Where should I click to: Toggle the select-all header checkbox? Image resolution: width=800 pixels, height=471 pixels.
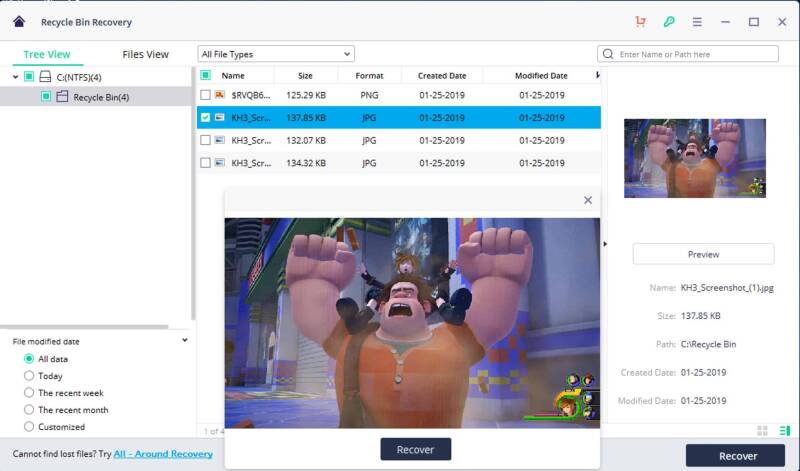point(205,76)
